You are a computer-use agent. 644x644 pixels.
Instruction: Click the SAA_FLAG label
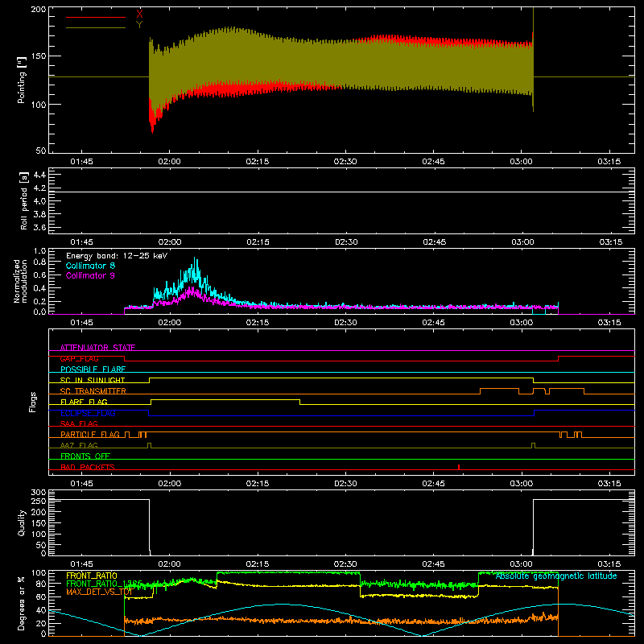click(79, 423)
